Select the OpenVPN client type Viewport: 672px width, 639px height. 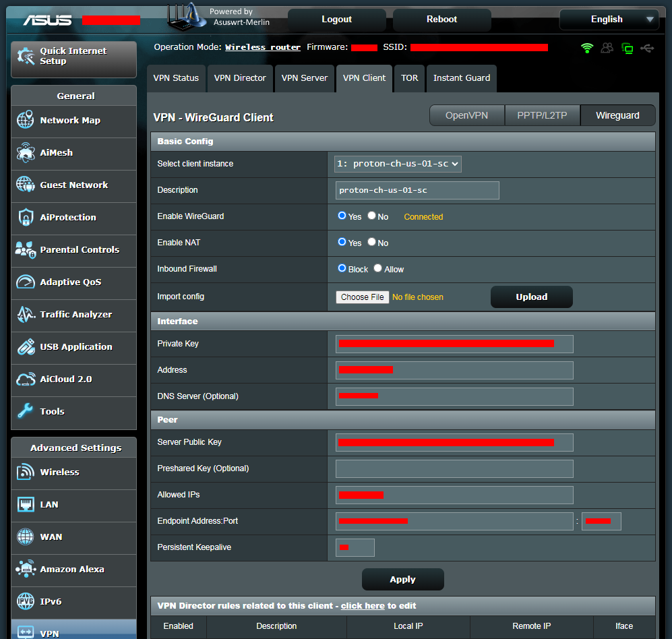[x=466, y=115]
